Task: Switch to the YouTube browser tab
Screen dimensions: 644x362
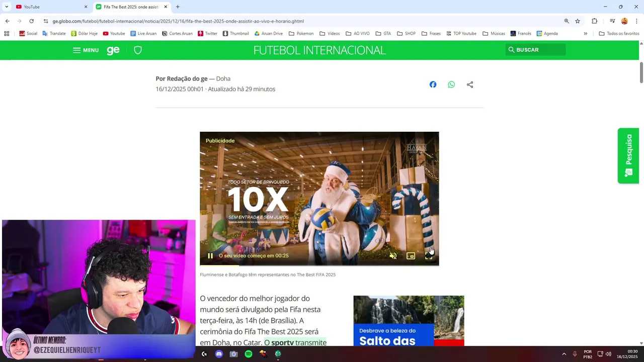Action: (49, 7)
